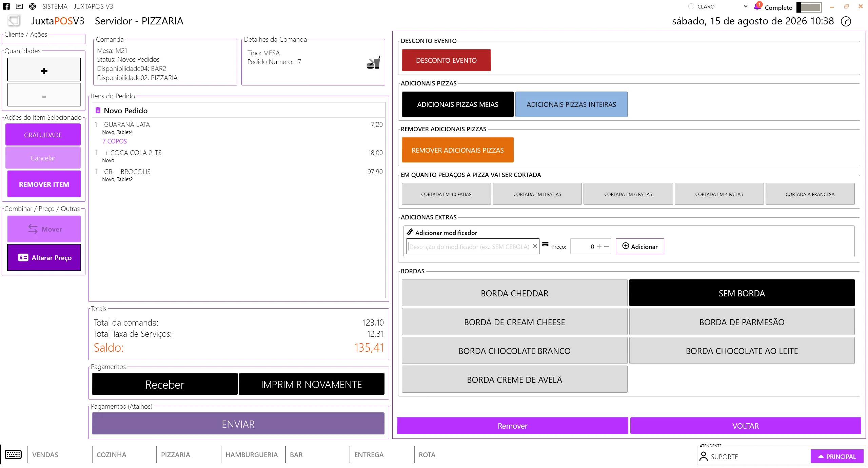Viewport: 868px width, 468px height.
Task: Switch to the VENDAS tab
Action: tap(45, 455)
